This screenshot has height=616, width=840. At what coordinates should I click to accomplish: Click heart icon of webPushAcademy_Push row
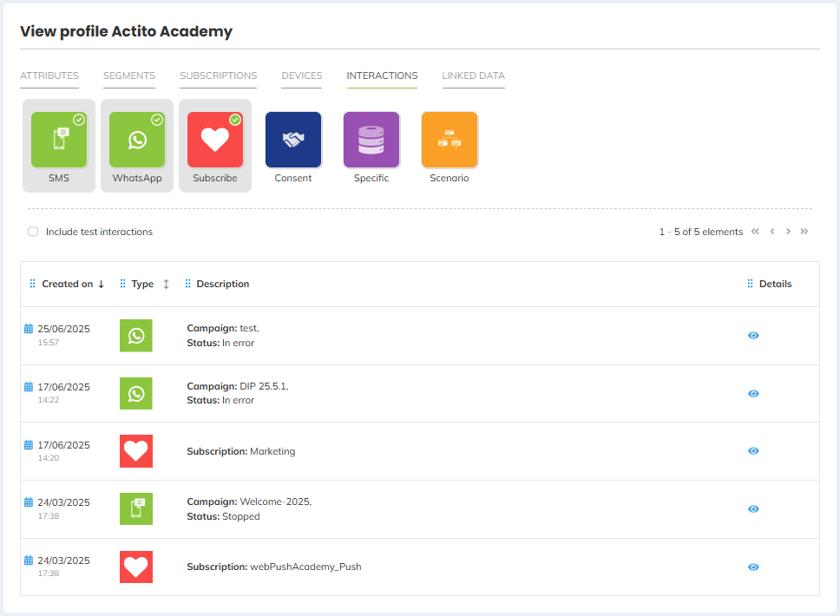point(136,567)
